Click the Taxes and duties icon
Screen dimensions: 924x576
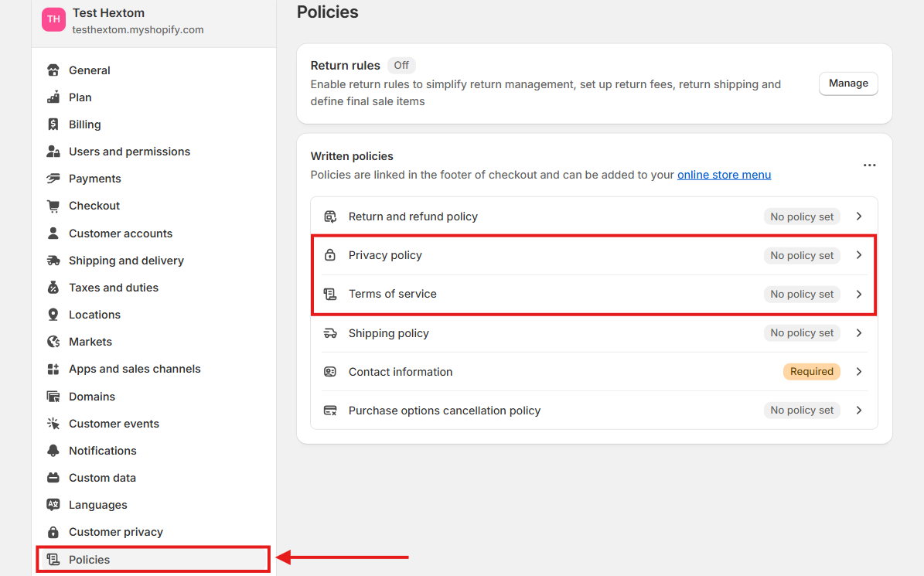53,288
